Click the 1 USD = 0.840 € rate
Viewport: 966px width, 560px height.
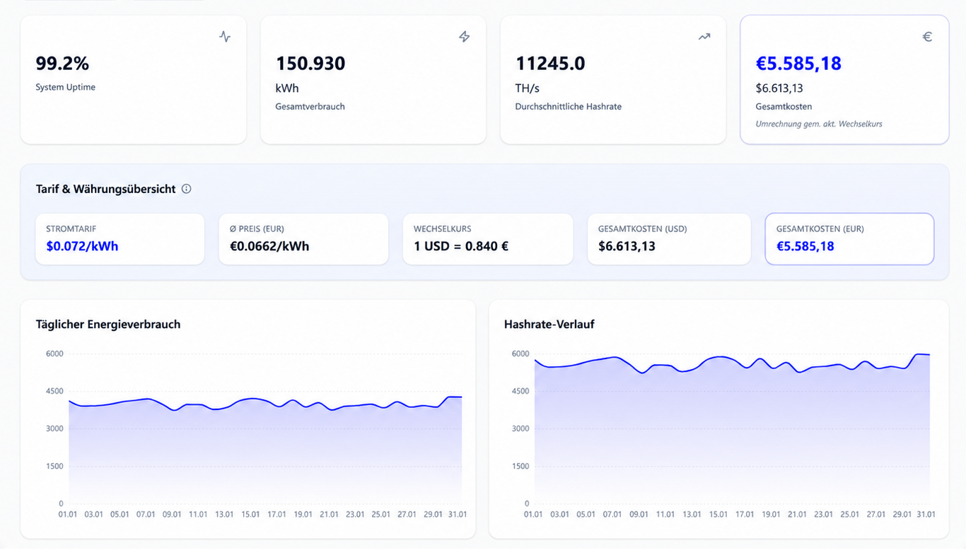pos(461,246)
